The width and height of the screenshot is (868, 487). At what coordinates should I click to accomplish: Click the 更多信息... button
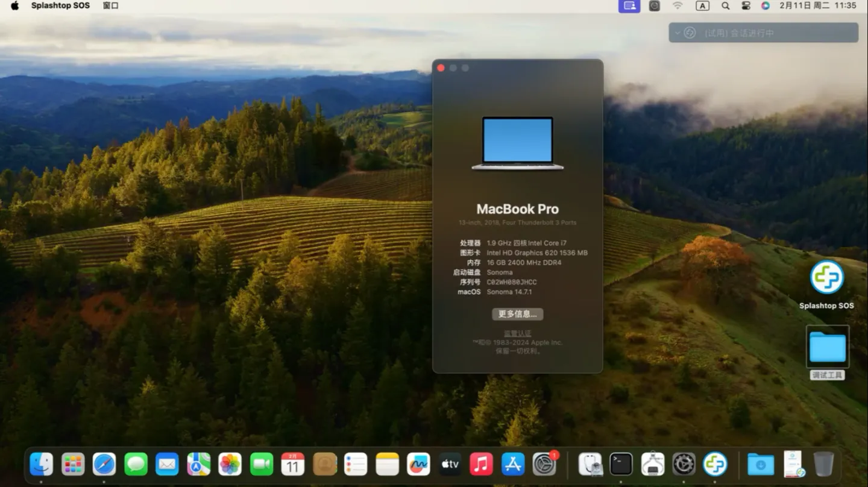tap(517, 314)
